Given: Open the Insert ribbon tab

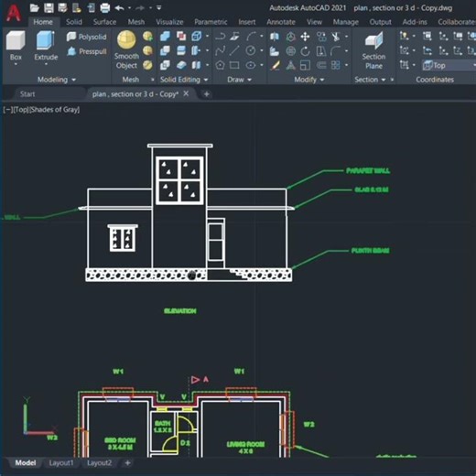Looking at the screenshot, I should pyautogui.click(x=247, y=22).
